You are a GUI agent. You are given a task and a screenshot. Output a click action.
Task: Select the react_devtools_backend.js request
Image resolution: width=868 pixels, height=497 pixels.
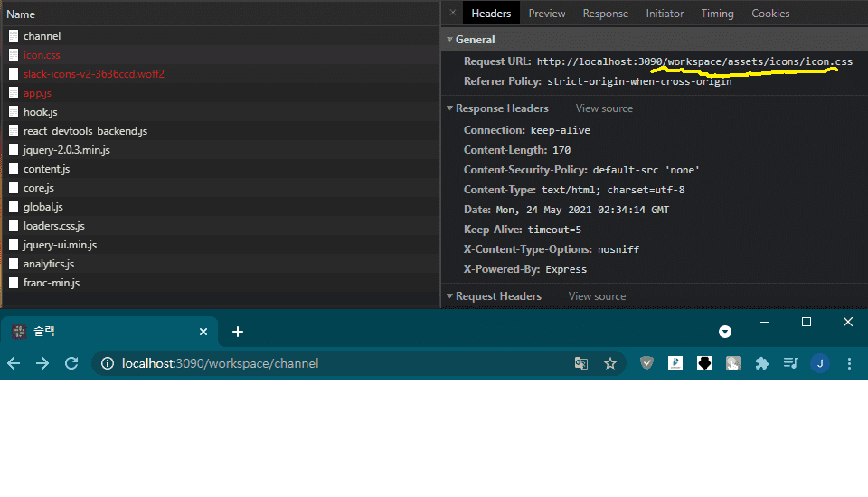pyautogui.click(x=221, y=131)
